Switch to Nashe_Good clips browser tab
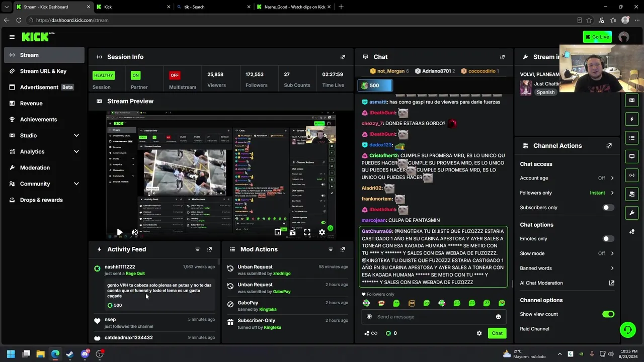The image size is (644, 362). point(293,7)
